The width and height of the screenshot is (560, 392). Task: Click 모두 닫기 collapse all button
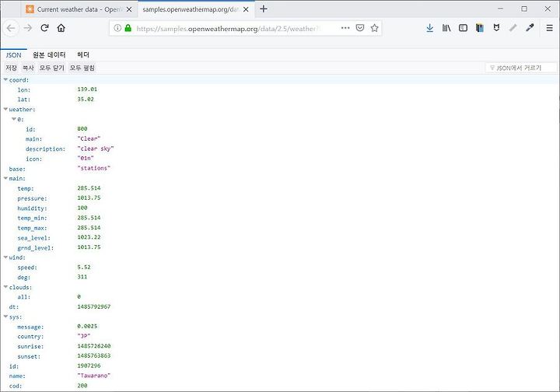52,68
